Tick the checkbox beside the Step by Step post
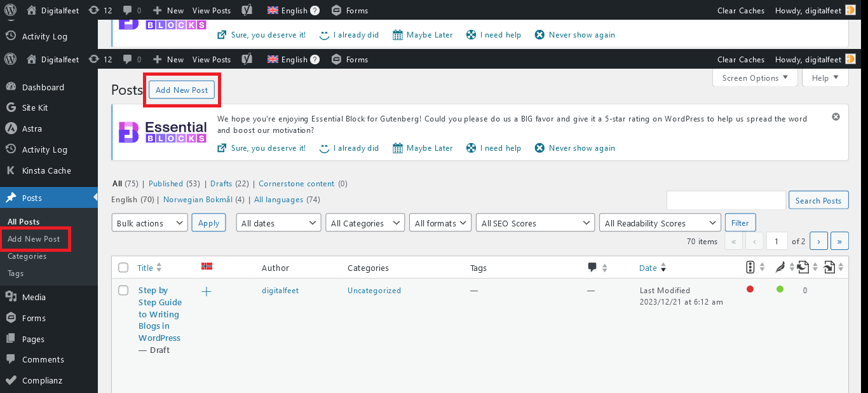 tap(123, 290)
